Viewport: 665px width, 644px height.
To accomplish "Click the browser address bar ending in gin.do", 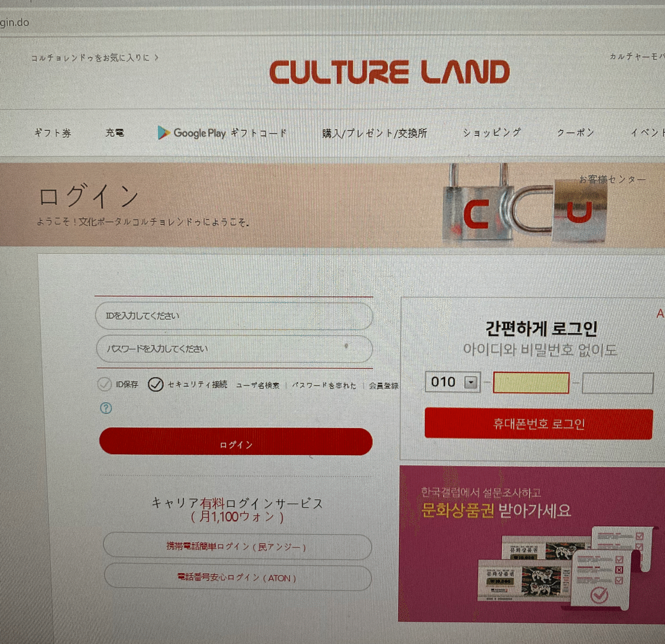I will pyautogui.click(x=332, y=22).
